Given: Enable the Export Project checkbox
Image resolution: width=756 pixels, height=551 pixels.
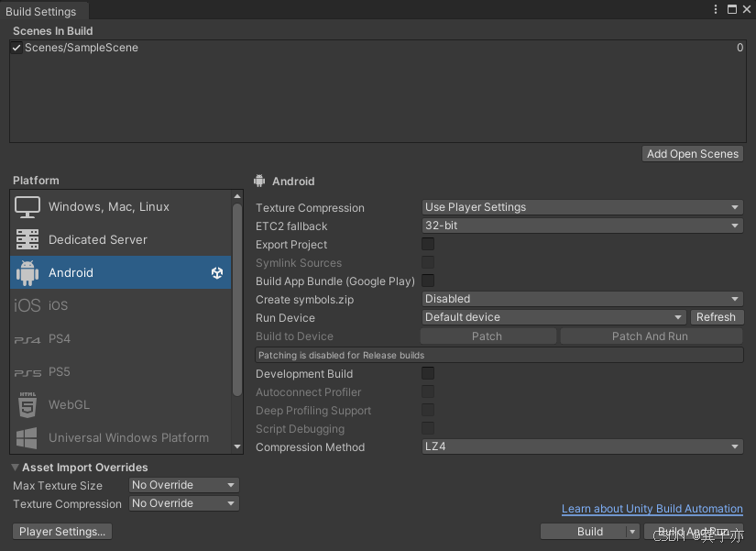Looking at the screenshot, I should [428, 244].
